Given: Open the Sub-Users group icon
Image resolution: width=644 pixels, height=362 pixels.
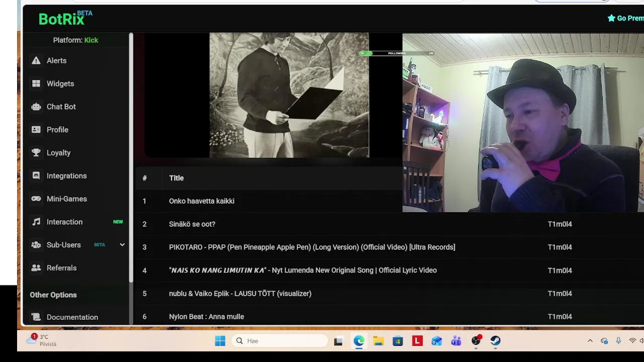Looking at the screenshot, I should pos(36,245).
